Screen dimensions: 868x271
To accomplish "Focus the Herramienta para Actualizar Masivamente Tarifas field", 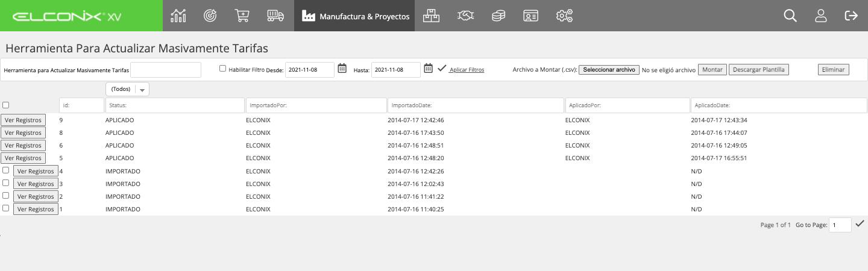I will point(166,70).
